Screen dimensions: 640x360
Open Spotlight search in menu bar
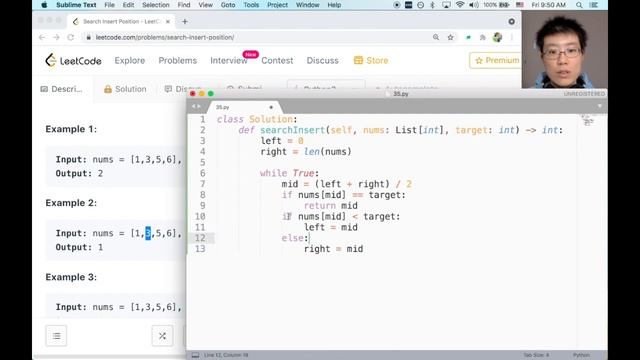point(579,5)
